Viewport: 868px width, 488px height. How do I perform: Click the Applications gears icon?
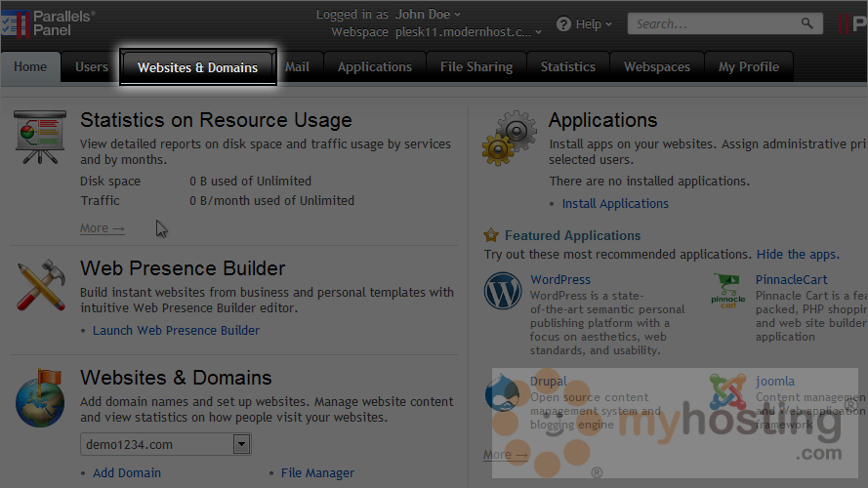(x=510, y=138)
